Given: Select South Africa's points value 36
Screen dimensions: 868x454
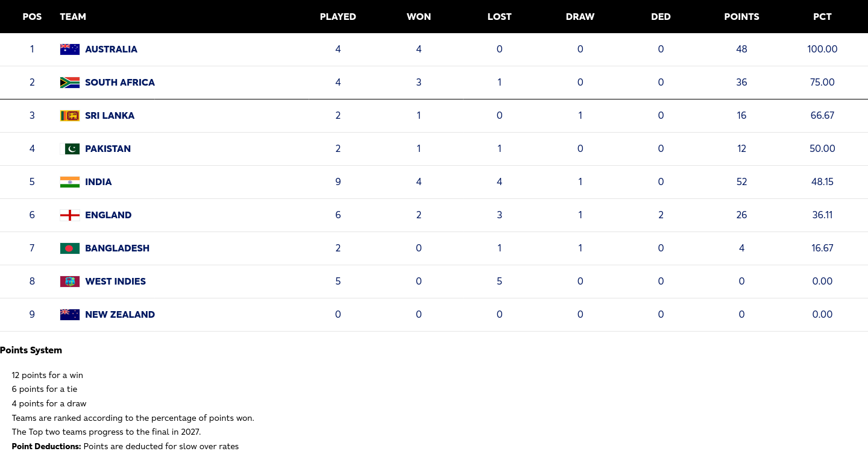Looking at the screenshot, I should pos(742,83).
